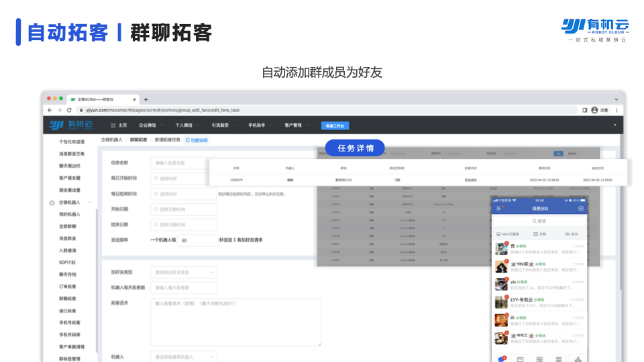This screenshot has height=362, width=644.
Task: Open the 企业微信 top navigation menu
Action: tap(149, 125)
